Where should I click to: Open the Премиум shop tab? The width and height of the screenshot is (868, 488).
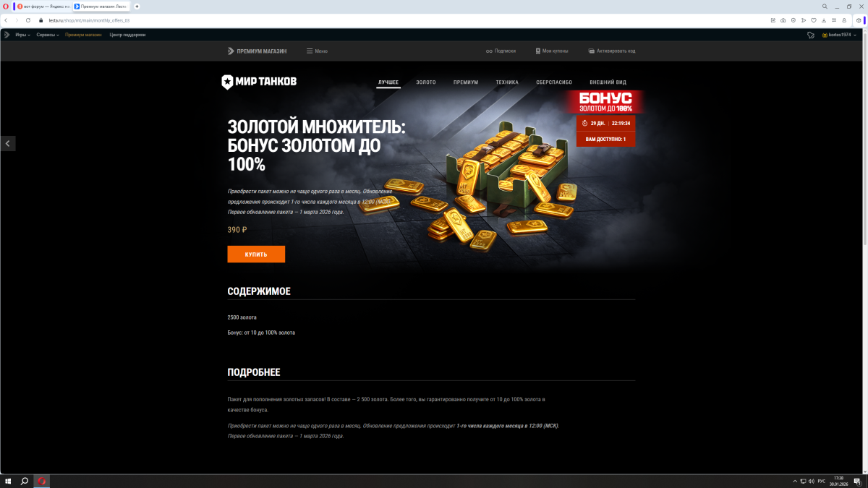point(466,82)
